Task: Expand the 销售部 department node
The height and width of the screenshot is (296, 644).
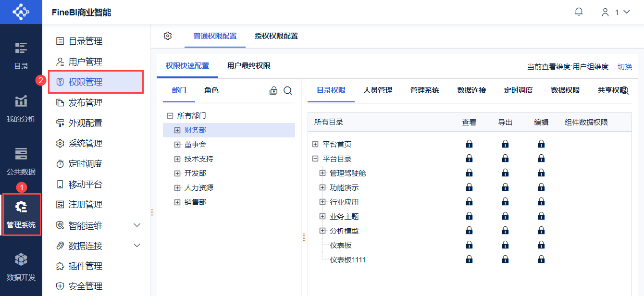Action: pos(177,202)
